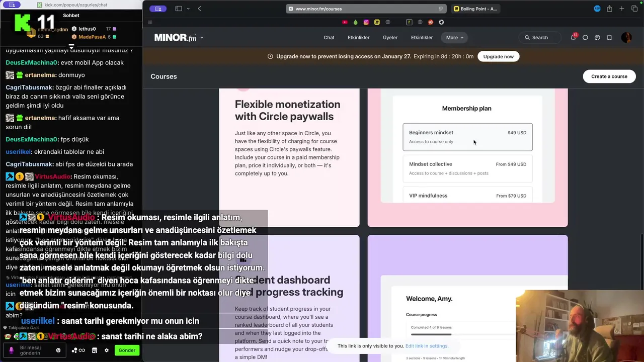
Task: Select the Beginners mindset plan option
Action: [467, 137]
